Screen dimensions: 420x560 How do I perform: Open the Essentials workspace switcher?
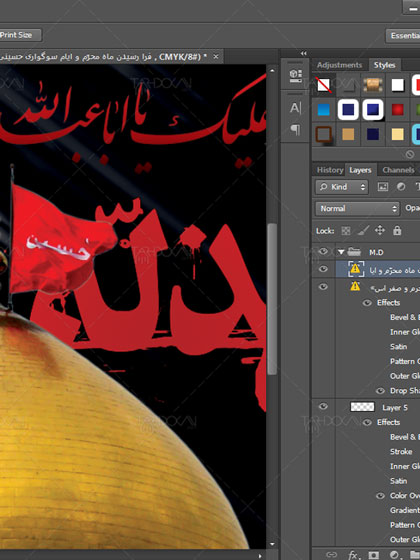pos(404,35)
